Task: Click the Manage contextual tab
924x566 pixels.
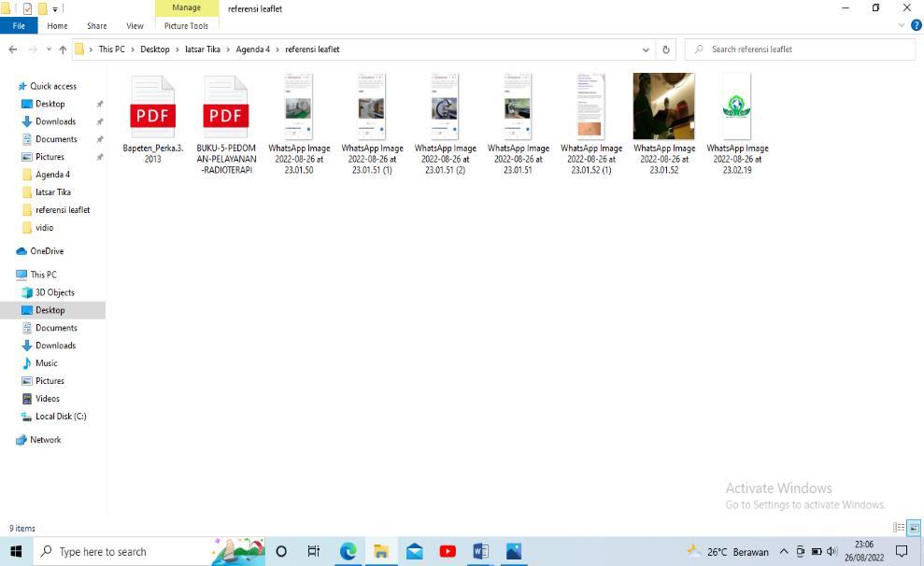Action: coord(186,7)
